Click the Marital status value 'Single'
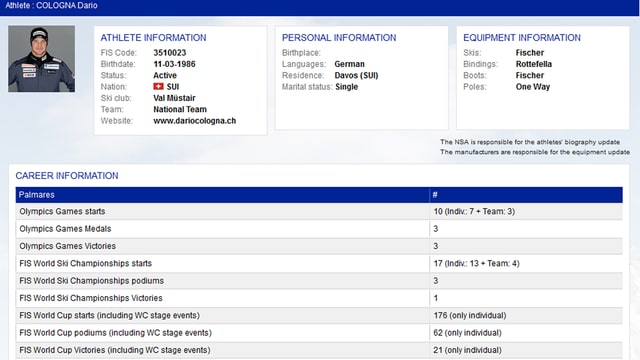The height and width of the screenshot is (360, 640). click(347, 87)
